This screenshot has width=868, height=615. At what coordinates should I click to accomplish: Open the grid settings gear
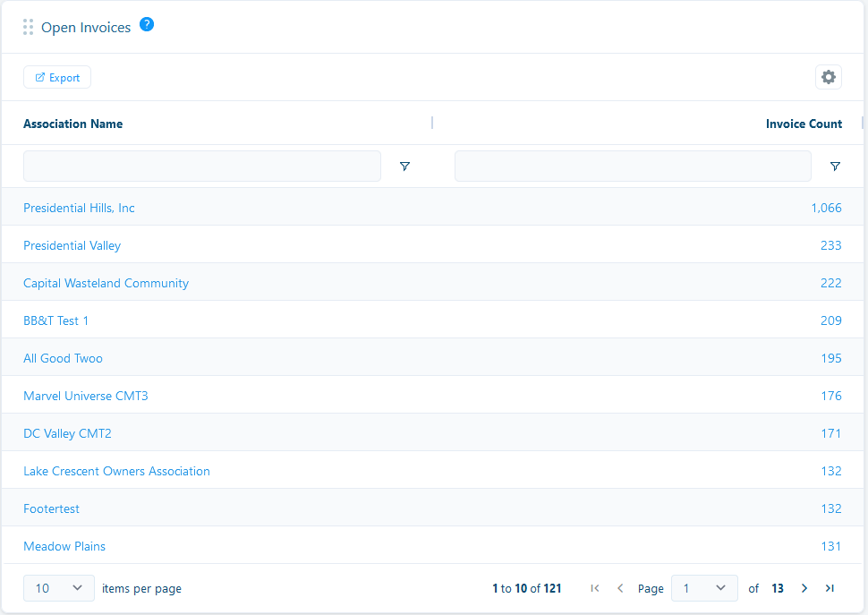[x=828, y=77]
